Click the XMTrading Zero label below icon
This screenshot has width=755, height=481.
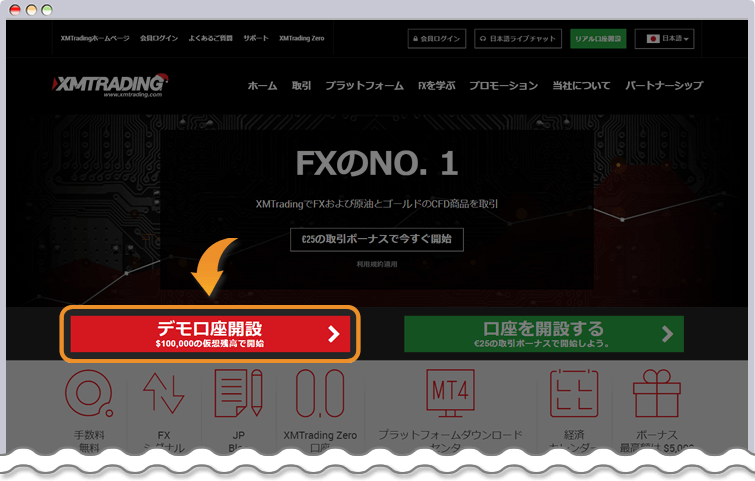click(320, 435)
